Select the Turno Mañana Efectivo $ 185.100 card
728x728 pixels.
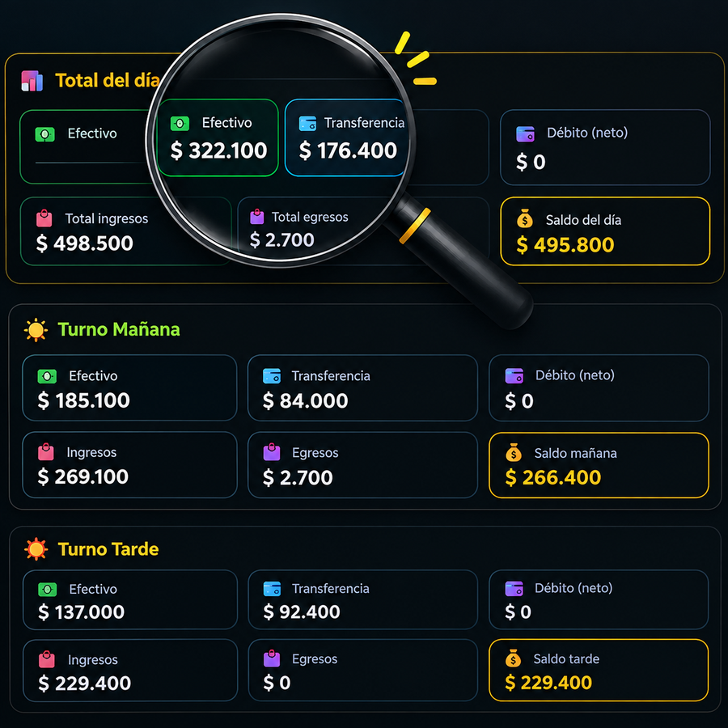[x=129, y=387]
